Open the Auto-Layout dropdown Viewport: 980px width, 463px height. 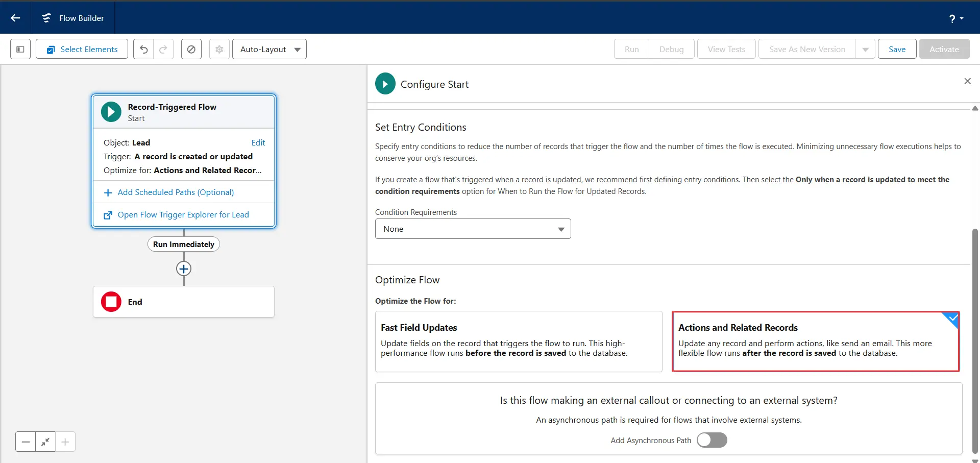point(269,49)
